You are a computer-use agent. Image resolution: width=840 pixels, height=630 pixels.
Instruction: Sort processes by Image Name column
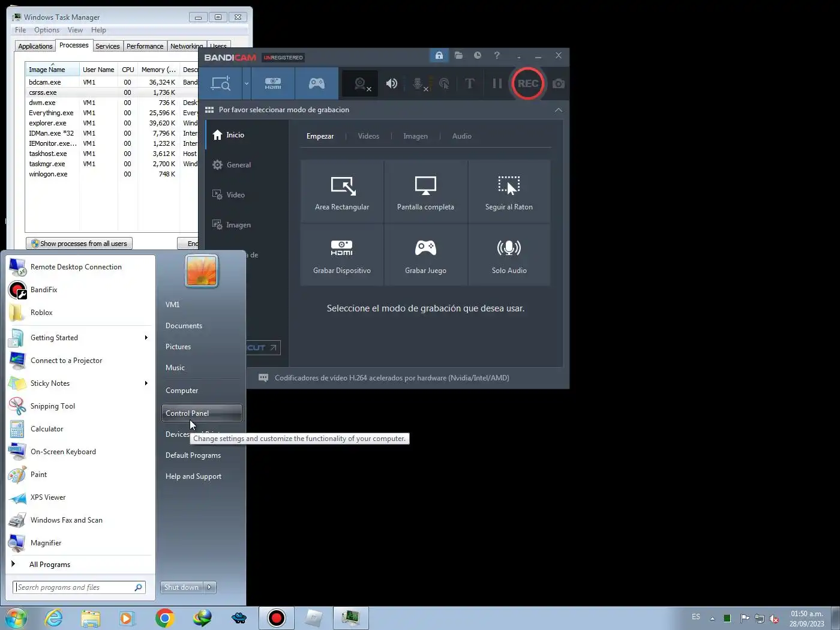click(52, 70)
